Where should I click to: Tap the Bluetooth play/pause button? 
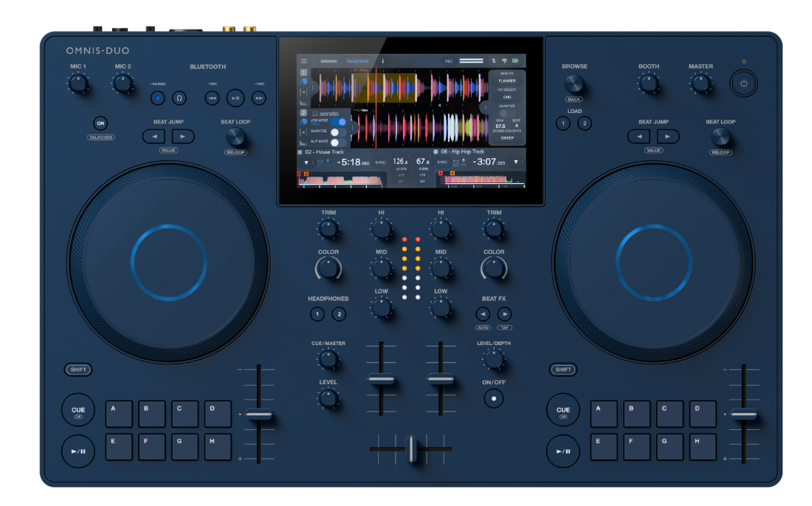[x=235, y=98]
